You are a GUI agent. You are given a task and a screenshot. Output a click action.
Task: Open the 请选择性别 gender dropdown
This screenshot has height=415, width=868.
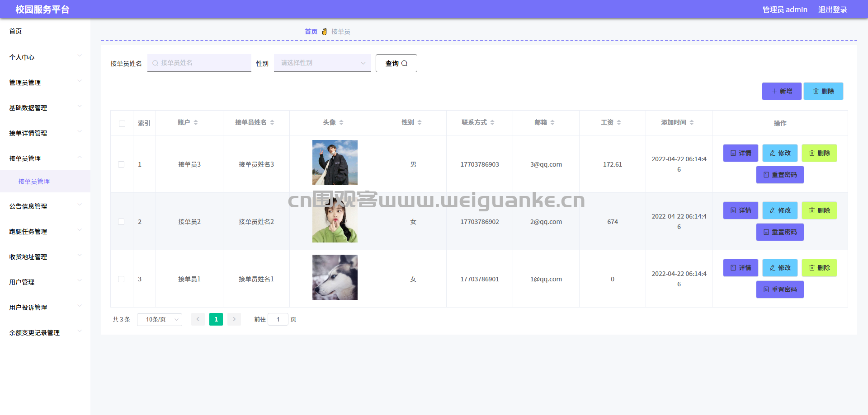(322, 63)
